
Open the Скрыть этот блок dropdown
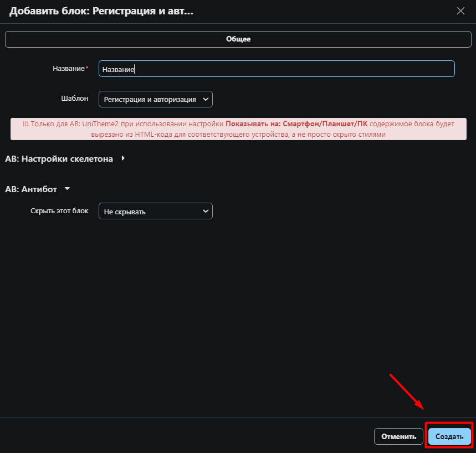[x=150, y=212]
